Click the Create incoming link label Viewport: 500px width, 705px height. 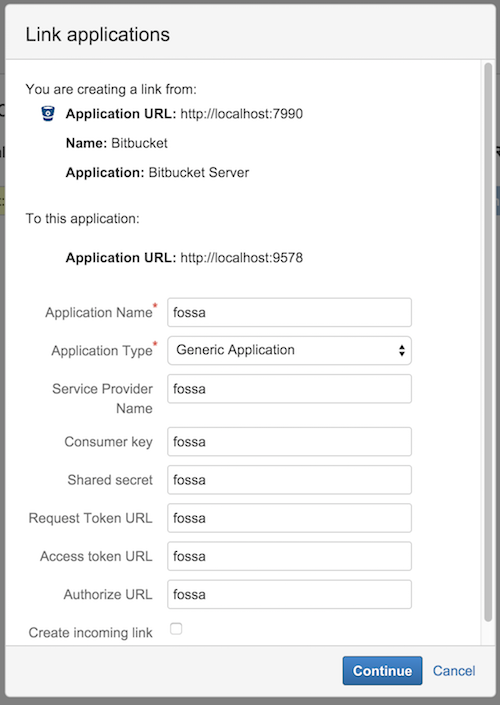[90, 633]
